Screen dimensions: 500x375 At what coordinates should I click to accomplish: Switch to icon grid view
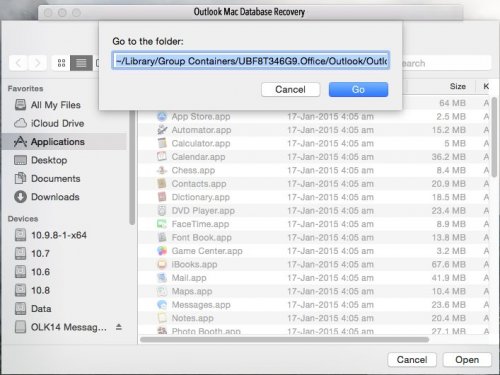click(x=61, y=63)
